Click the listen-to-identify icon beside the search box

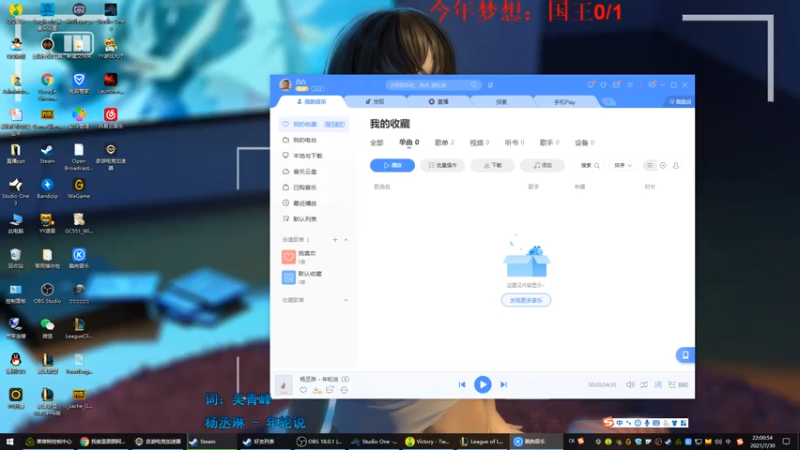490,85
